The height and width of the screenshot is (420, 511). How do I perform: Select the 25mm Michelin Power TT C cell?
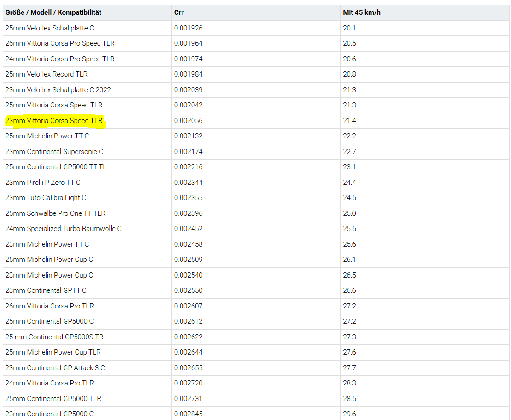[47, 136]
